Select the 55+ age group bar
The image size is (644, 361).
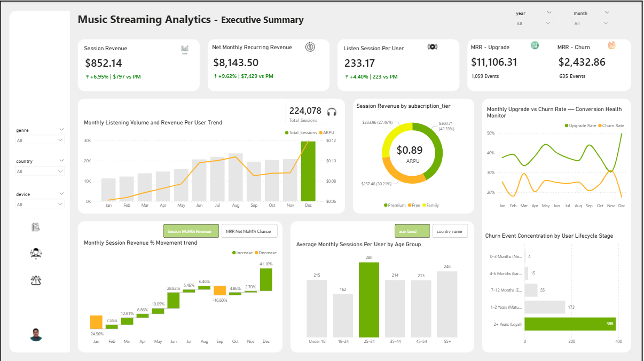click(447, 303)
